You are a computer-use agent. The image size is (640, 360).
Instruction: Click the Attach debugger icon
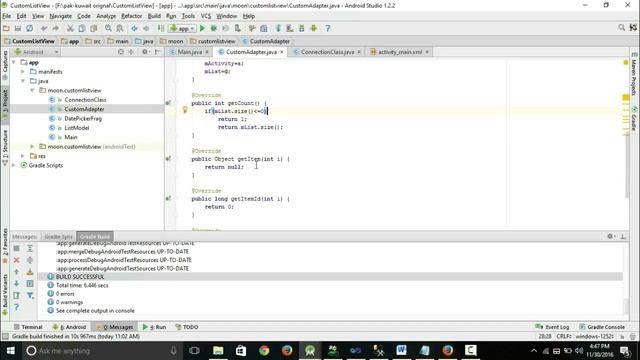(x=238, y=28)
